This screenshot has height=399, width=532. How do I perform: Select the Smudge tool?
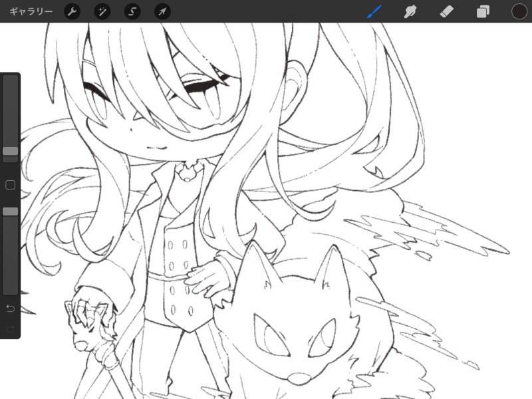coord(410,12)
